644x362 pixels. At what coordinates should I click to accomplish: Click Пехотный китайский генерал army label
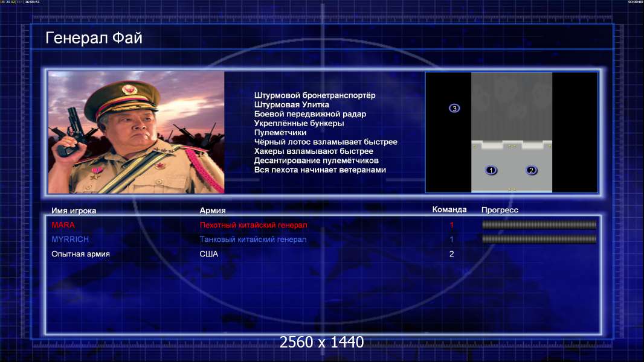pyautogui.click(x=253, y=225)
